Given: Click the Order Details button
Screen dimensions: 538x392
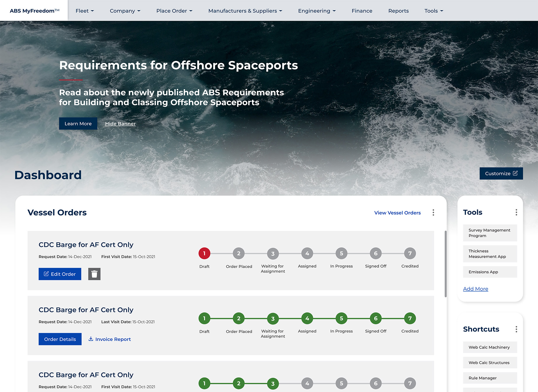Looking at the screenshot, I should coord(60,339).
